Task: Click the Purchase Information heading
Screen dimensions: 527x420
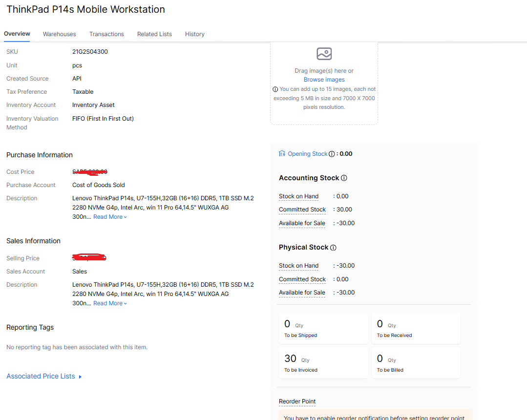Action: [40, 155]
